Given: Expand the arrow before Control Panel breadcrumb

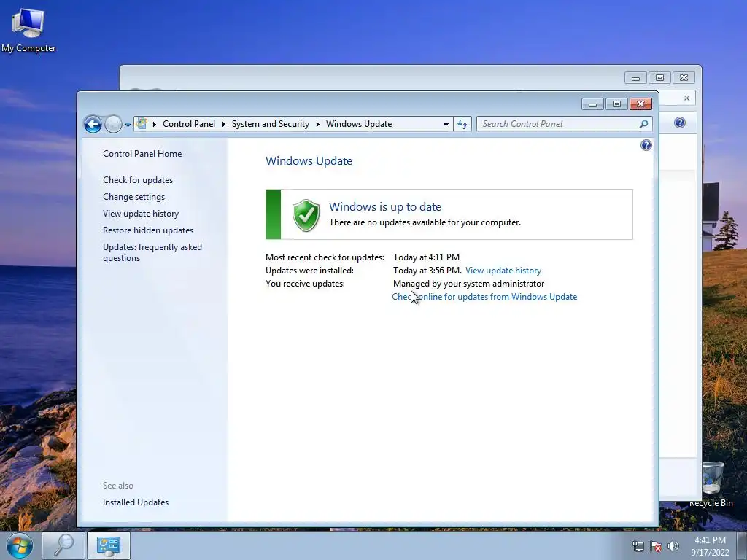Looking at the screenshot, I should 155,124.
